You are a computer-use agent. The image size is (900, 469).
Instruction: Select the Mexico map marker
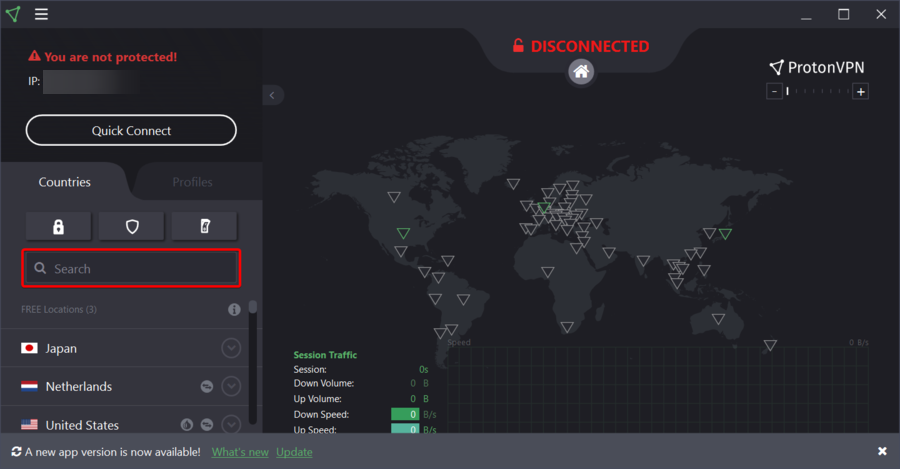(x=401, y=251)
